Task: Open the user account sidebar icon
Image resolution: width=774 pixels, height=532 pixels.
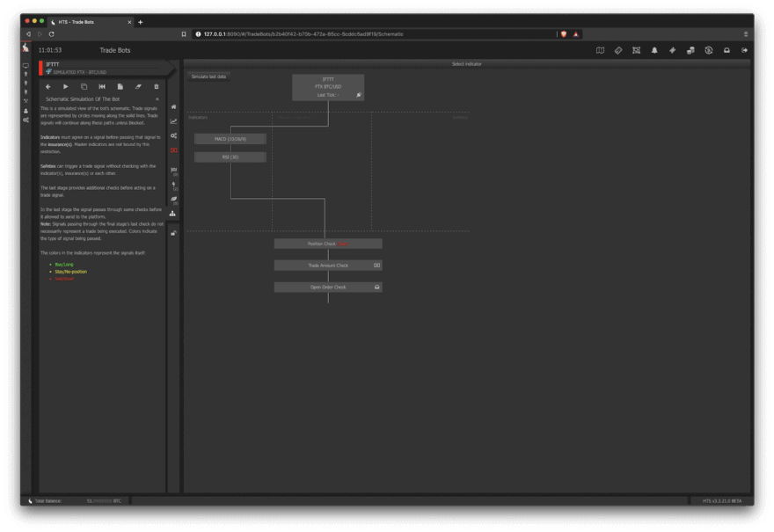Action: coord(26,111)
